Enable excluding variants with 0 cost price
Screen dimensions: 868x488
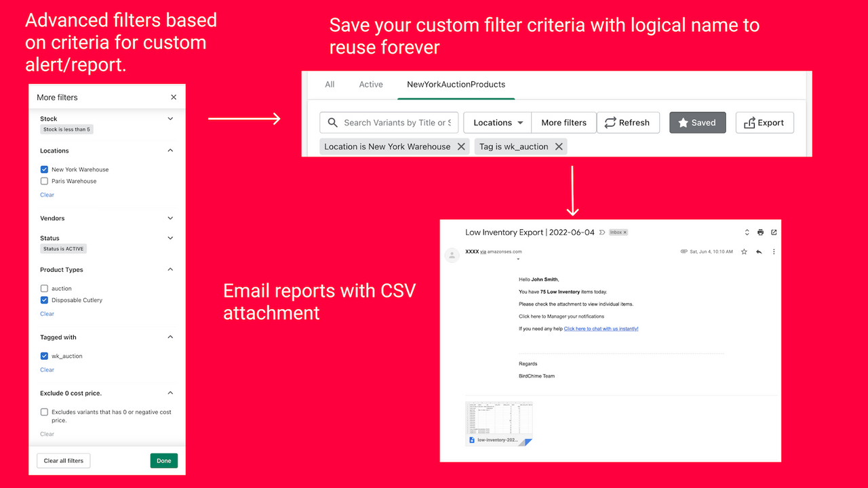[44, 411]
